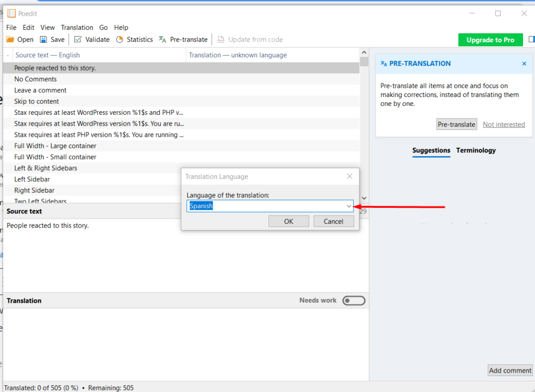This screenshot has width=535, height=392.
Task: Select row 'People reacted to this story.'
Action: tap(181, 68)
